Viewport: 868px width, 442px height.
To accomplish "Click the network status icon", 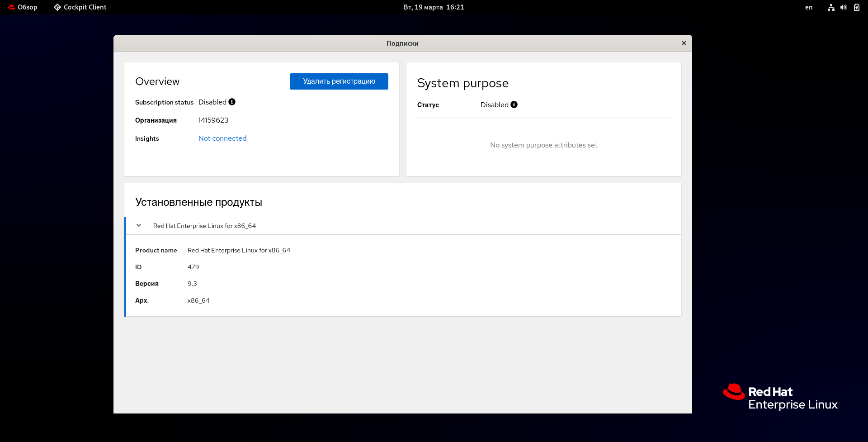I will coord(830,7).
